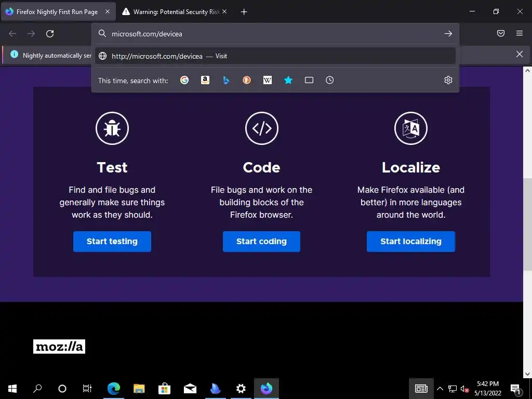Search with Google this time
The width and height of the screenshot is (532, 399).
click(184, 80)
